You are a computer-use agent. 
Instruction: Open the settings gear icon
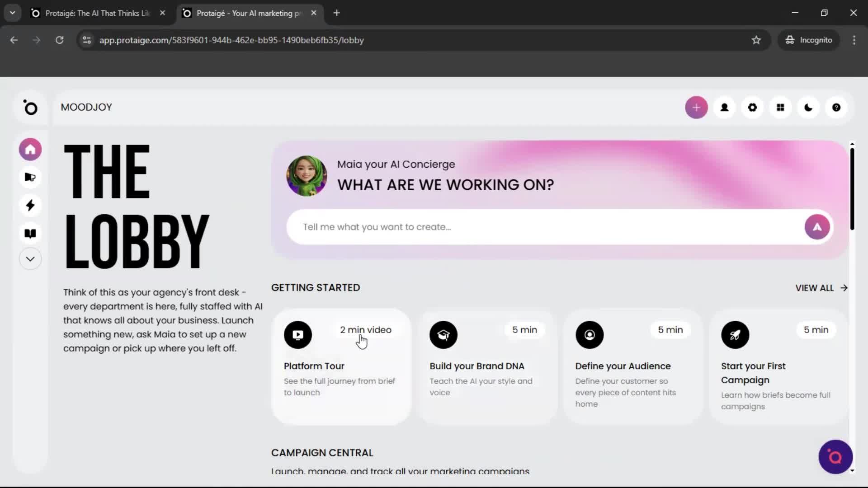point(752,107)
